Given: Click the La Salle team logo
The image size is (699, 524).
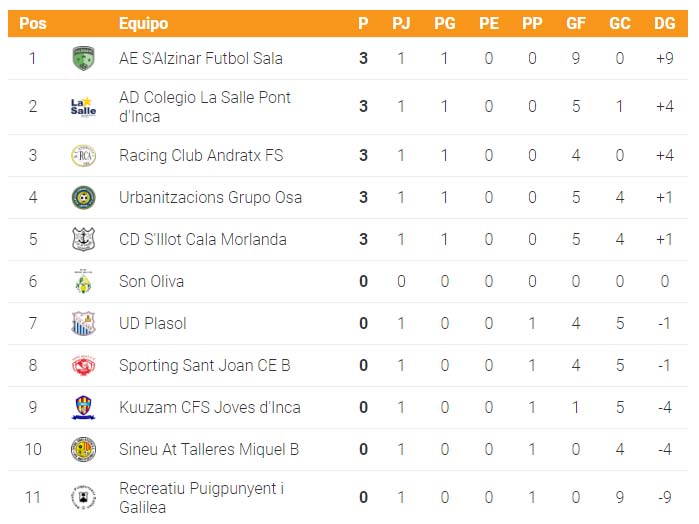Looking at the screenshot, I should pyautogui.click(x=83, y=107).
